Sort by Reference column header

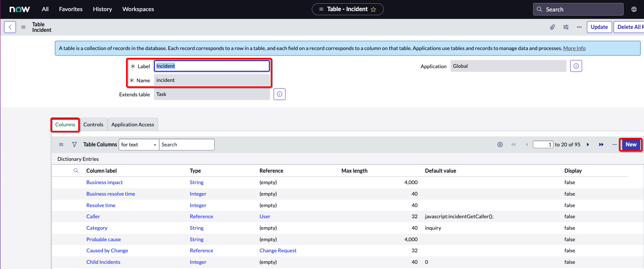(271, 171)
